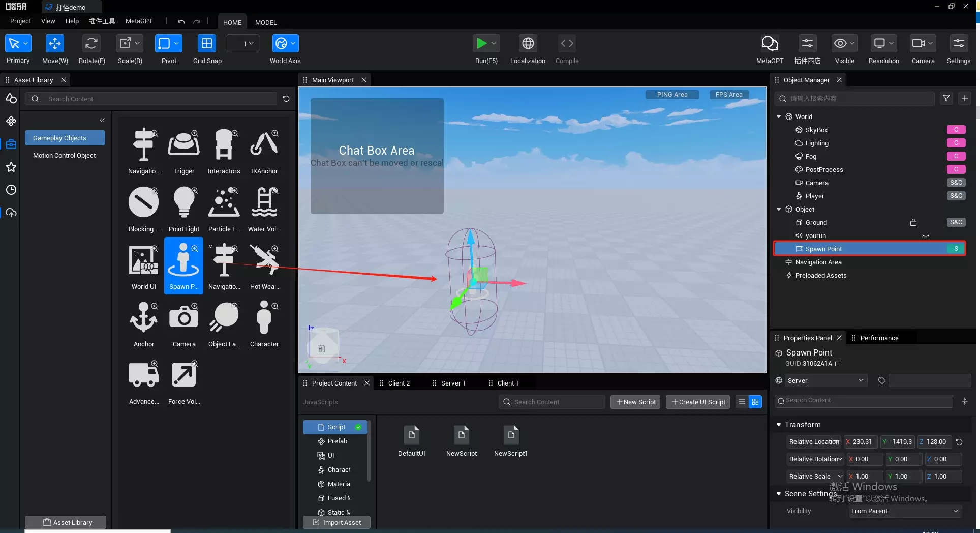Click the green Run(F5) play button
The image size is (980, 533).
481,44
